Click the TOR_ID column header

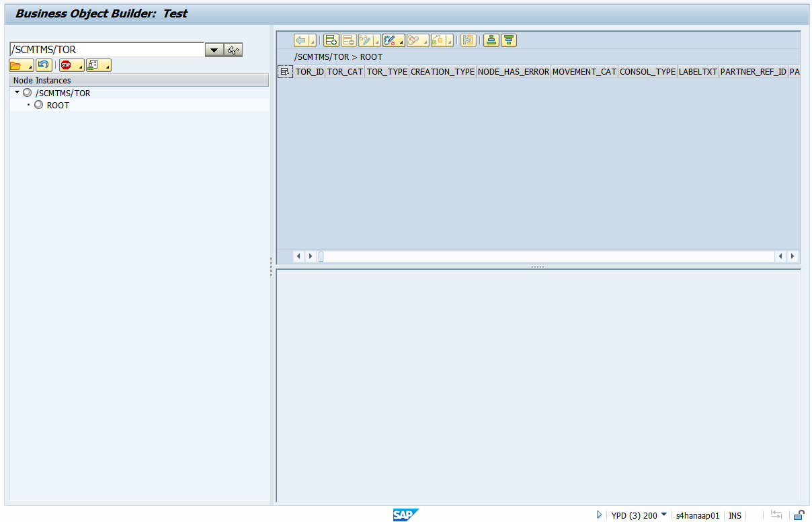310,71
